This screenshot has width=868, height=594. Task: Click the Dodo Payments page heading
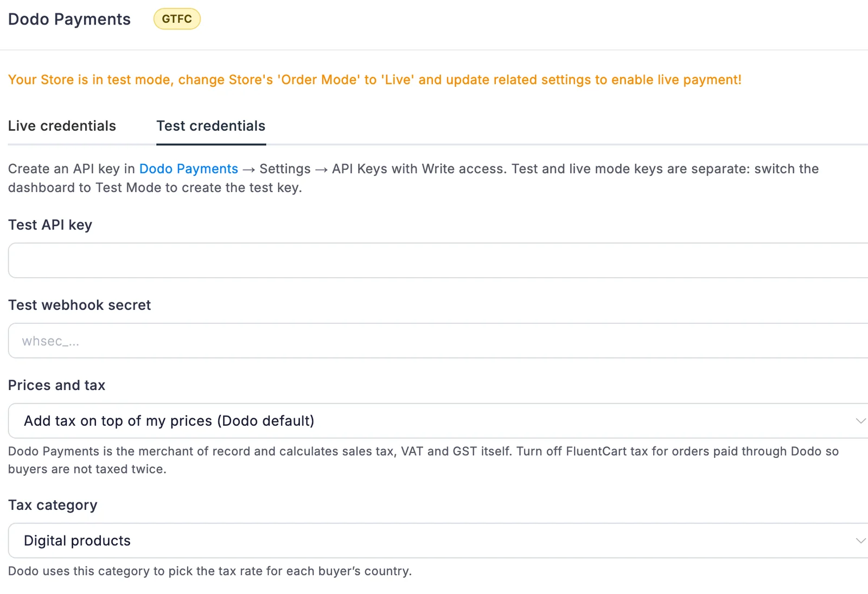[x=69, y=19]
